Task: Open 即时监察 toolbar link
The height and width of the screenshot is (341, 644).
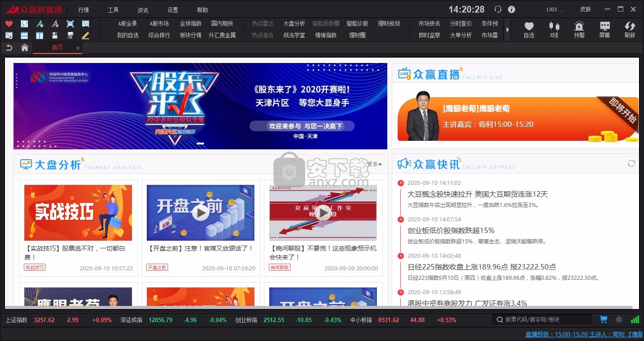Action: [x=429, y=35]
